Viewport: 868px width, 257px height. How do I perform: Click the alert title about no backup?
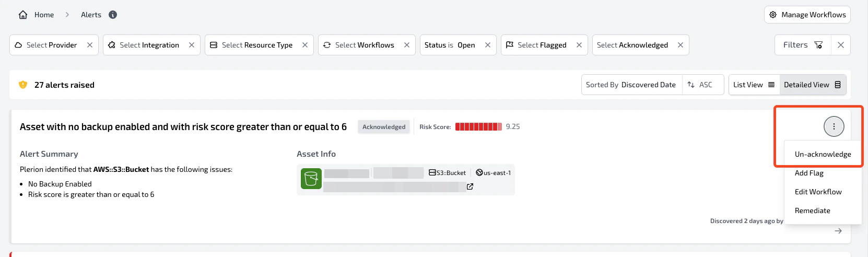183,127
